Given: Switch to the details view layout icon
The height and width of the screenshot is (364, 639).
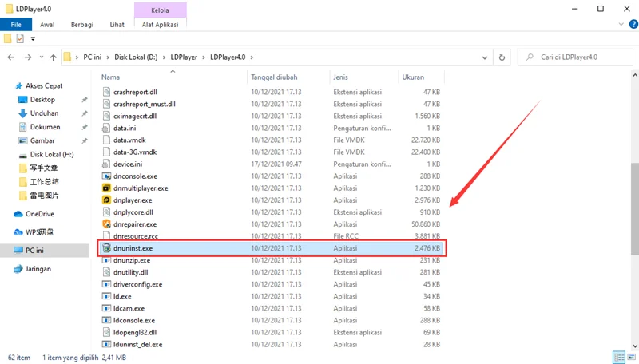Looking at the screenshot, I should click(619, 358).
